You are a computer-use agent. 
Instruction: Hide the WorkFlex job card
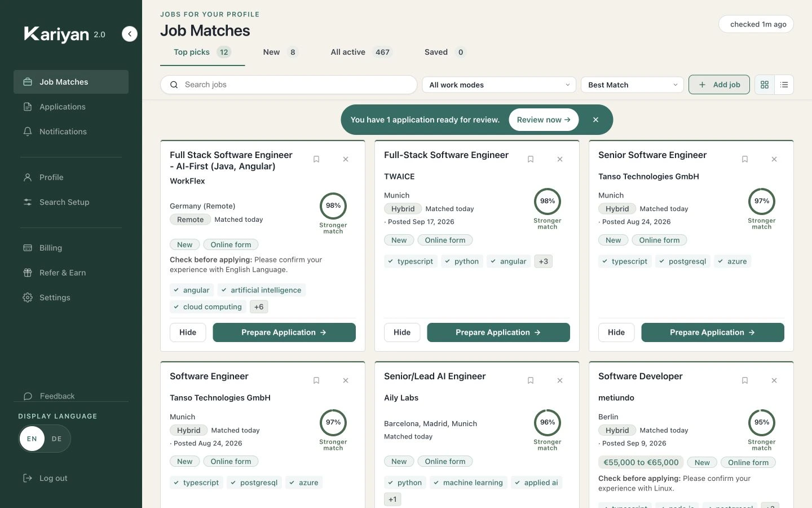tap(188, 332)
